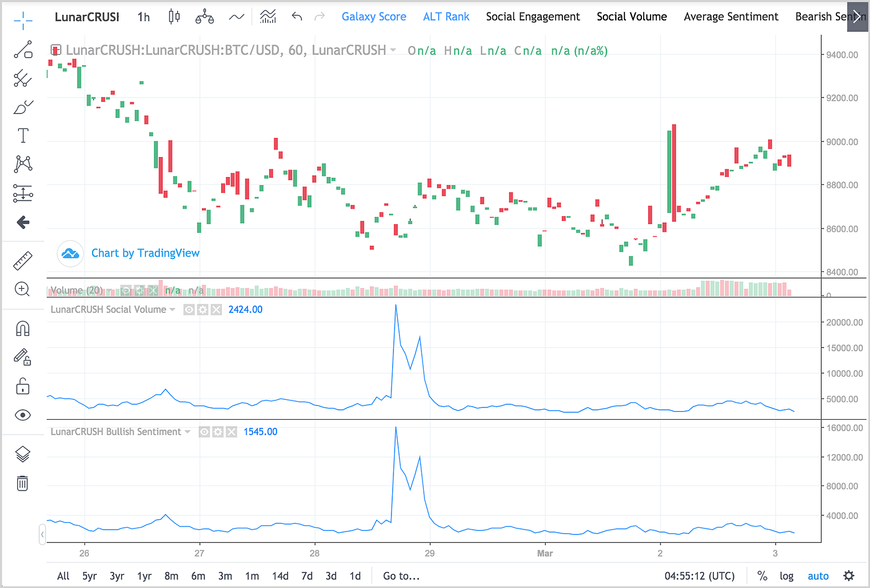870x588 pixels.
Task: Select the ALT Rank indicator tab
Action: point(446,17)
